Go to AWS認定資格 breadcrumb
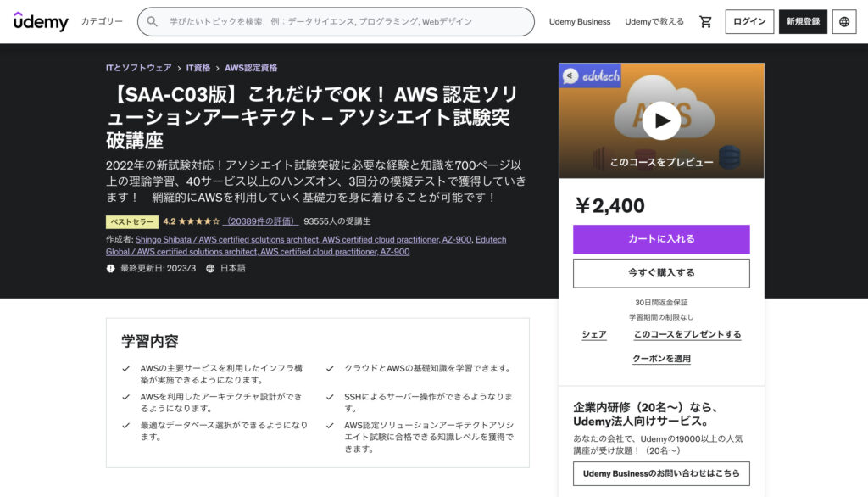This screenshot has width=868, height=497. click(x=251, y=68)
